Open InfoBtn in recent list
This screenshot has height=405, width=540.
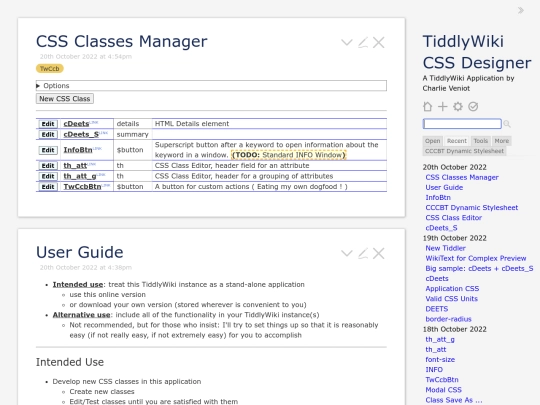(438, 198)
